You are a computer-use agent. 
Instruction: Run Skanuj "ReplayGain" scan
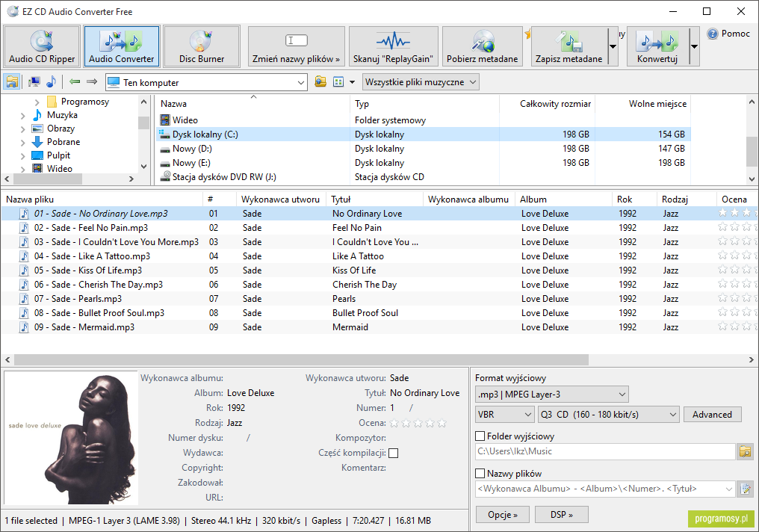(393, 46)
